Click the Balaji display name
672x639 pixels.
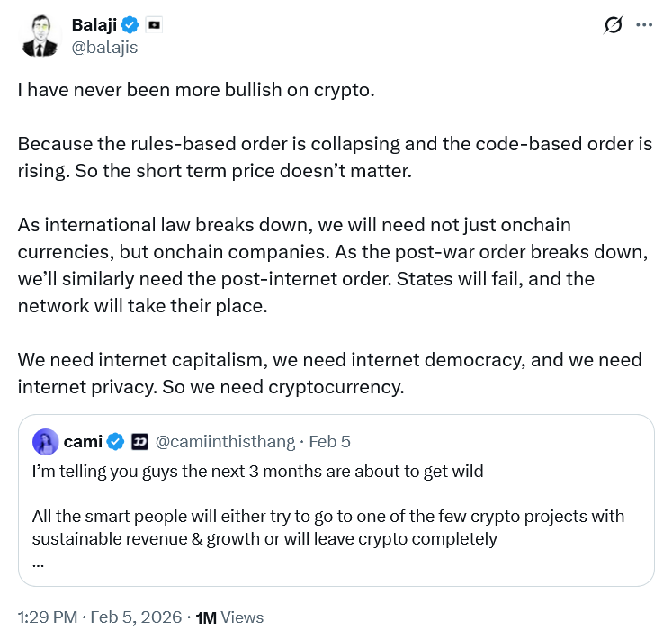[95, 24]
